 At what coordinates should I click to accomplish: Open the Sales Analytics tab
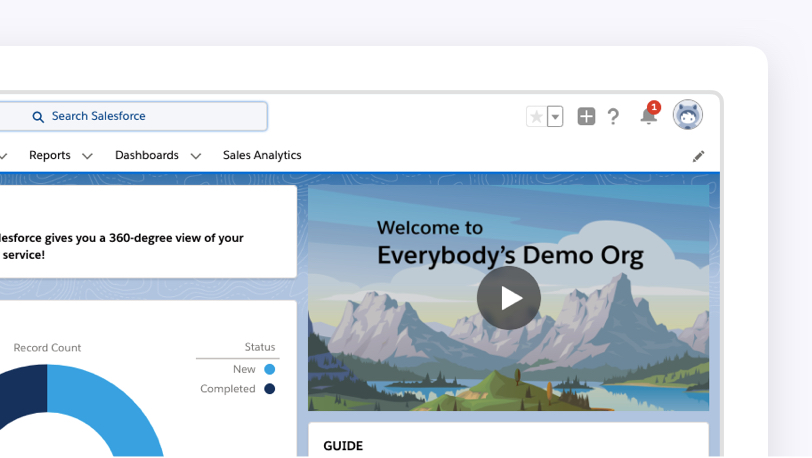[262, 155]
